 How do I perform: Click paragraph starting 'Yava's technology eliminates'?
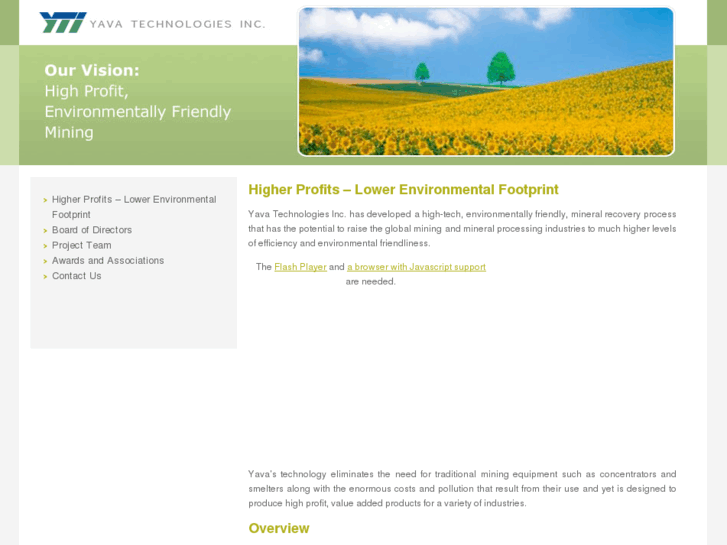tap(462, 489)
